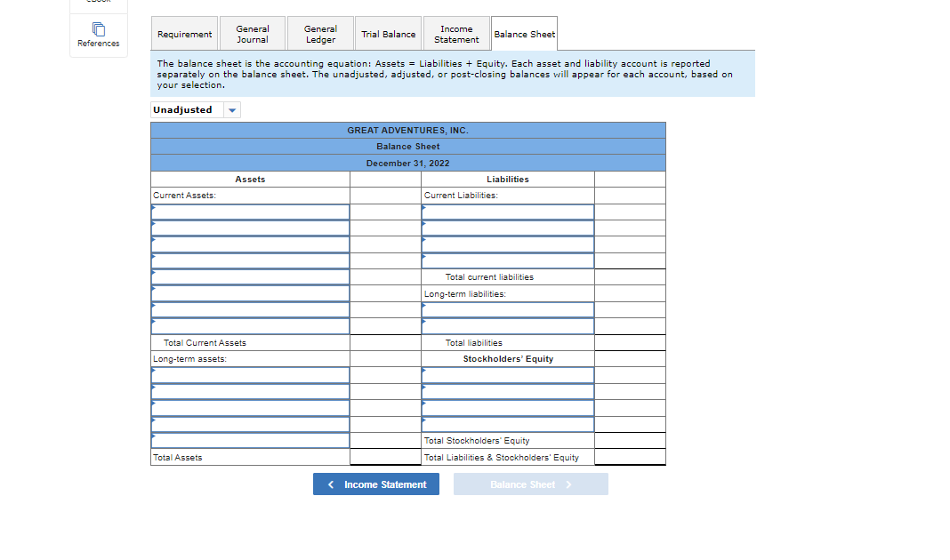Select first Long-term liabilities account dropdown
This screenshot has width=950, height=560.
coord(508,310)
